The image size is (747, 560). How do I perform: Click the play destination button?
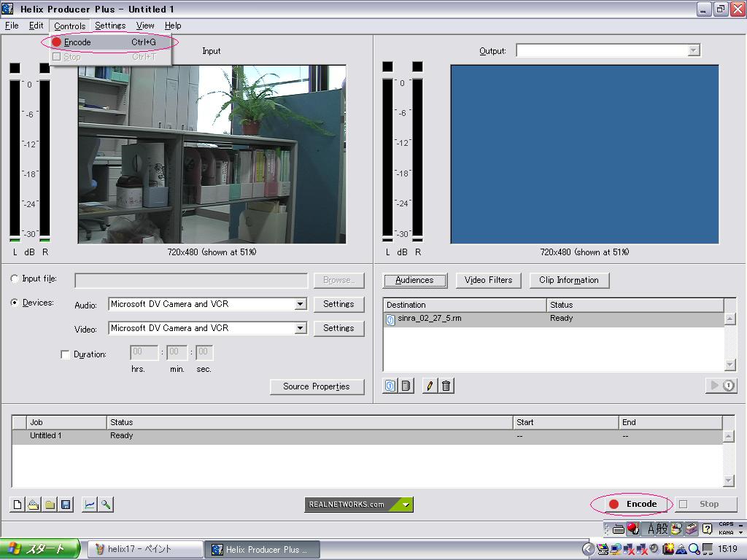[721, 385]
